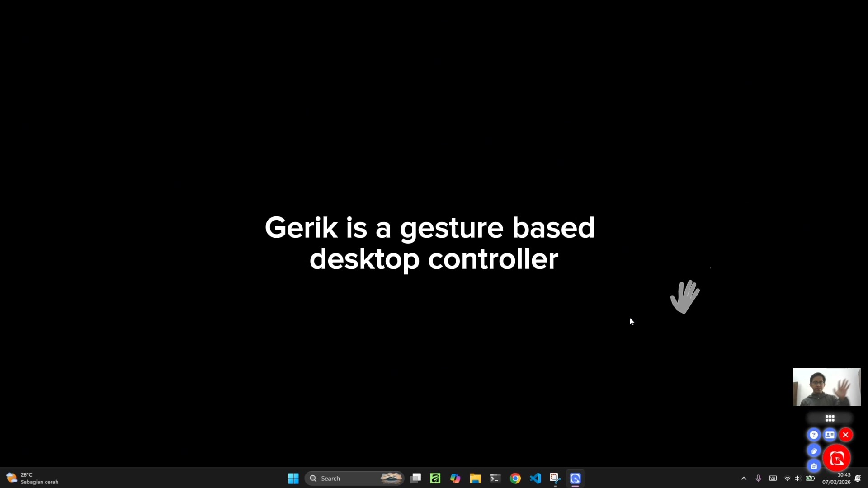Click the switch camera icon
868x488 pixels.
pos(814,466)
